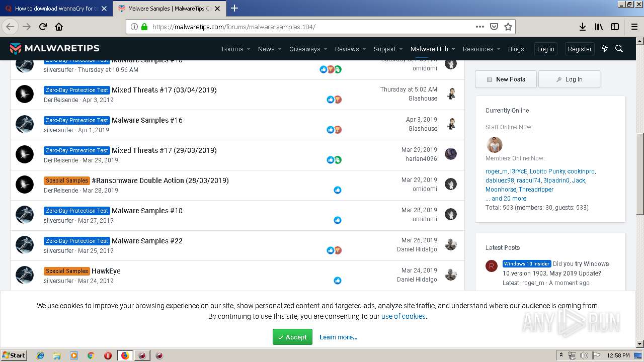
Task: Reload the page with the refresh icon
Action: tap(43, 27)
